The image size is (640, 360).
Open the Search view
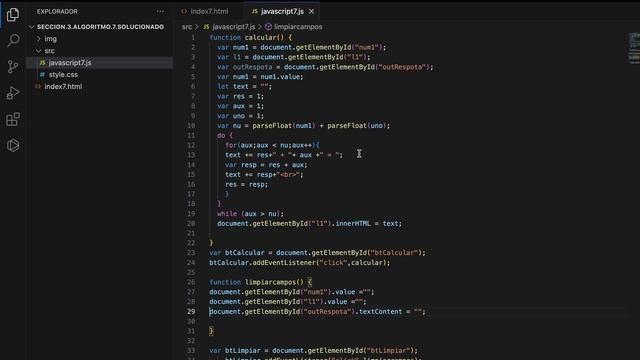click(13, 40)
